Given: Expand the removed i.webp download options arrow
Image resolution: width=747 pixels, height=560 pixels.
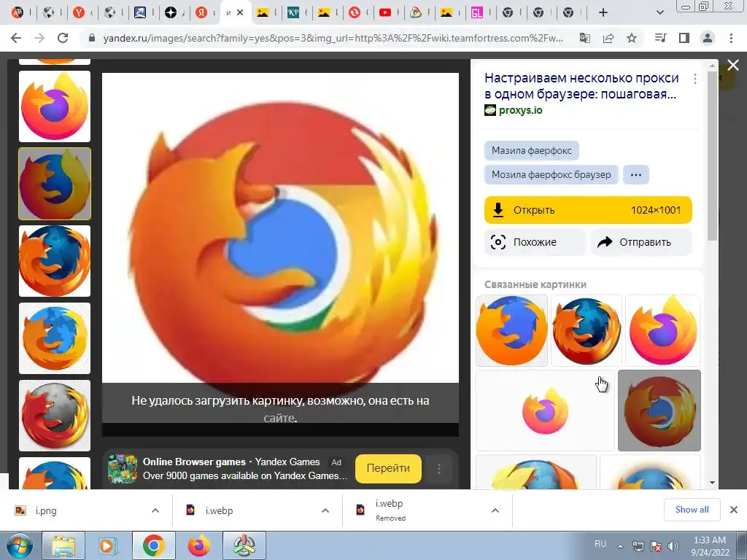Looking at the screenshot, I should [495, 510].
